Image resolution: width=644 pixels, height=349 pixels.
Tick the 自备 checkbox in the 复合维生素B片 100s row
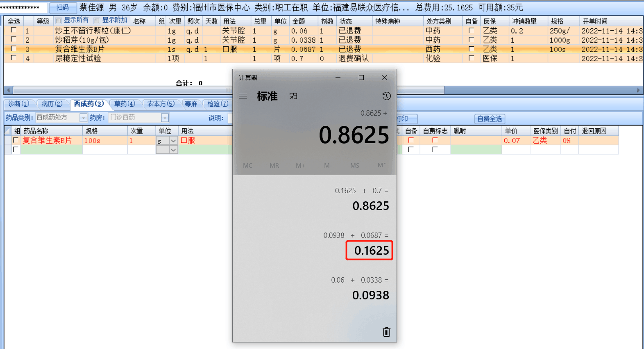click(x=411, y=140)
